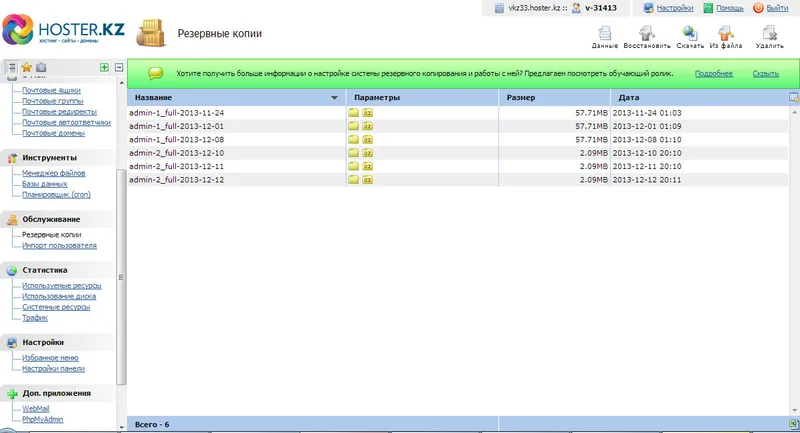800x433 pixels.
Task: Open Почтовые автоответчики menu item
Action: [66, 122]
